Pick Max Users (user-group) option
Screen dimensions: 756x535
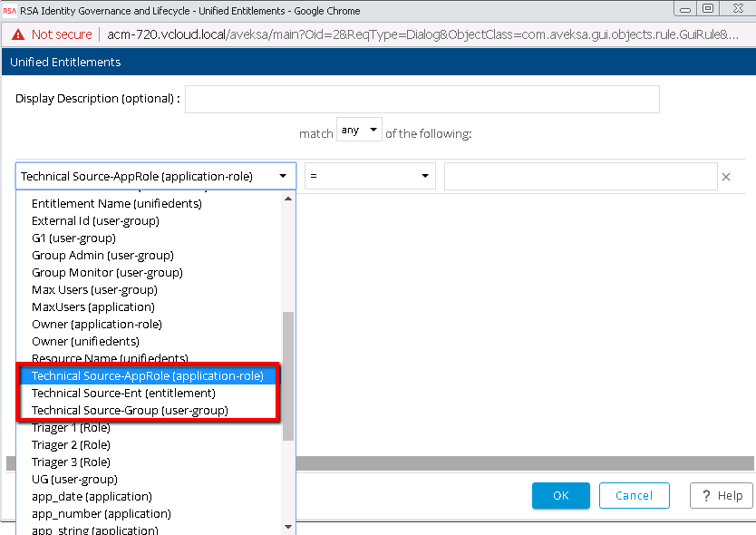(x=94, y=290)
